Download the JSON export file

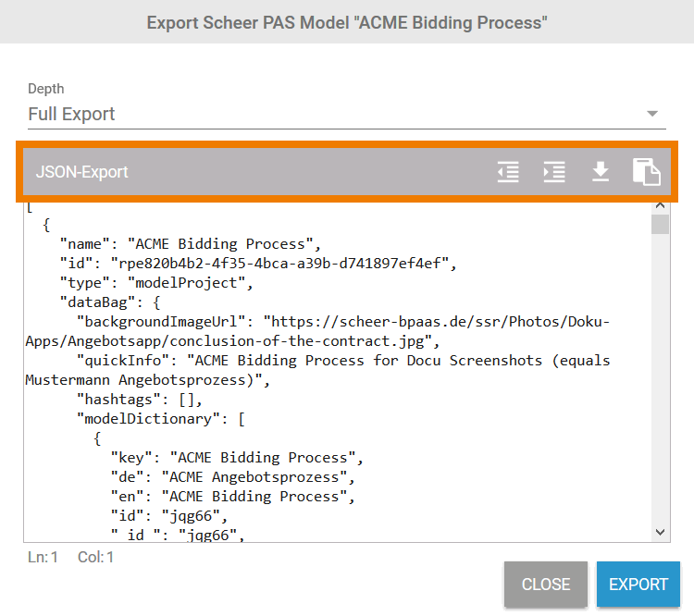pos(601,172)
